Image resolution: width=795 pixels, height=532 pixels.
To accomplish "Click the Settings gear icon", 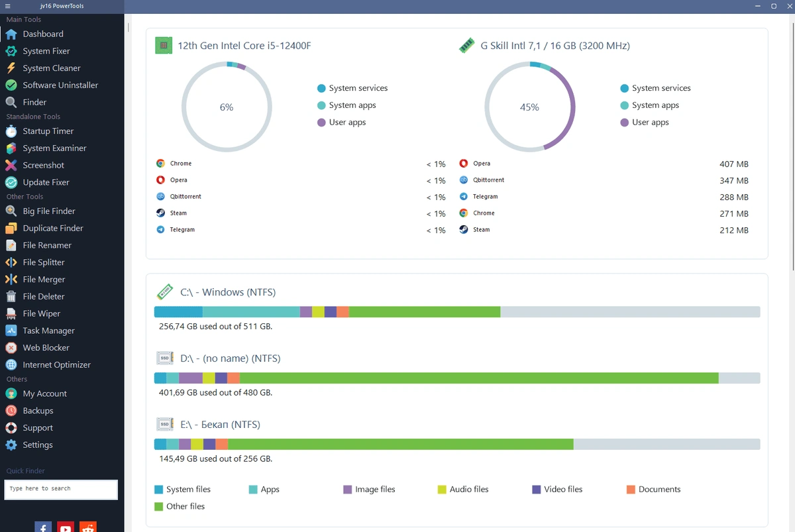I will pyautogui.click(x=11, y=445).
